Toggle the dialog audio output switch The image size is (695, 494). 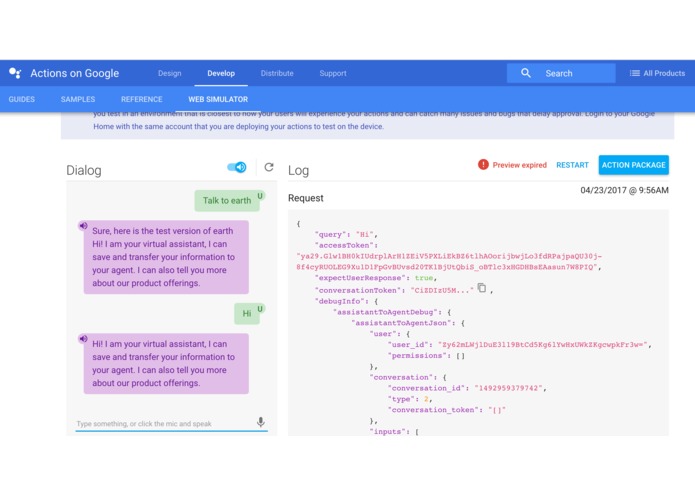click(237, 167)
